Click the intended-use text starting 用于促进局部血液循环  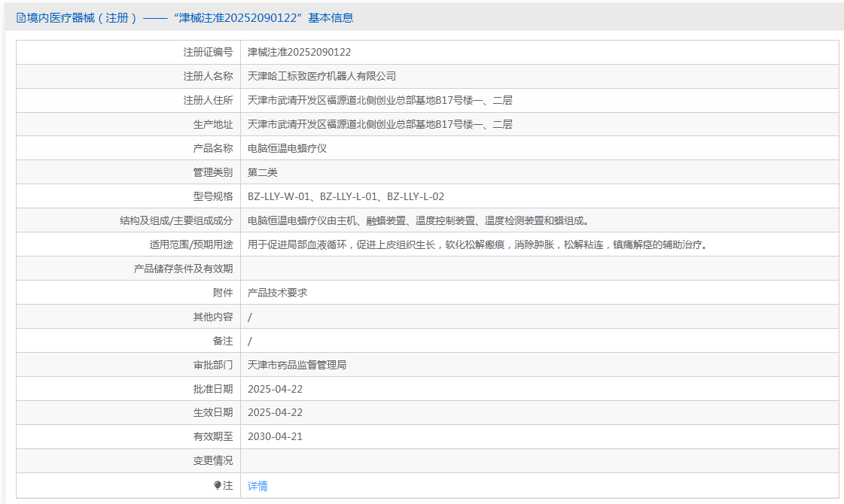479,244
